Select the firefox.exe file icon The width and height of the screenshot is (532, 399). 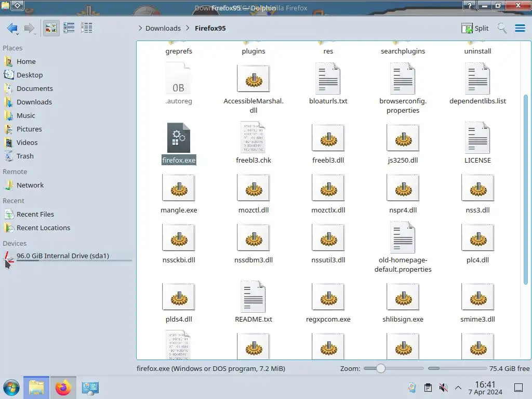point(179,138)
